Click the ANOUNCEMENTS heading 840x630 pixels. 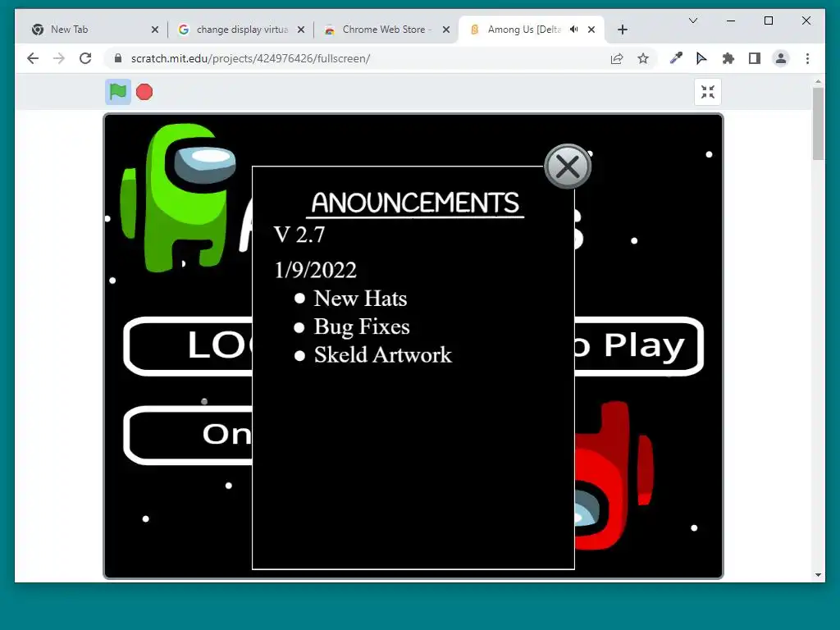(x=415, y=203)
